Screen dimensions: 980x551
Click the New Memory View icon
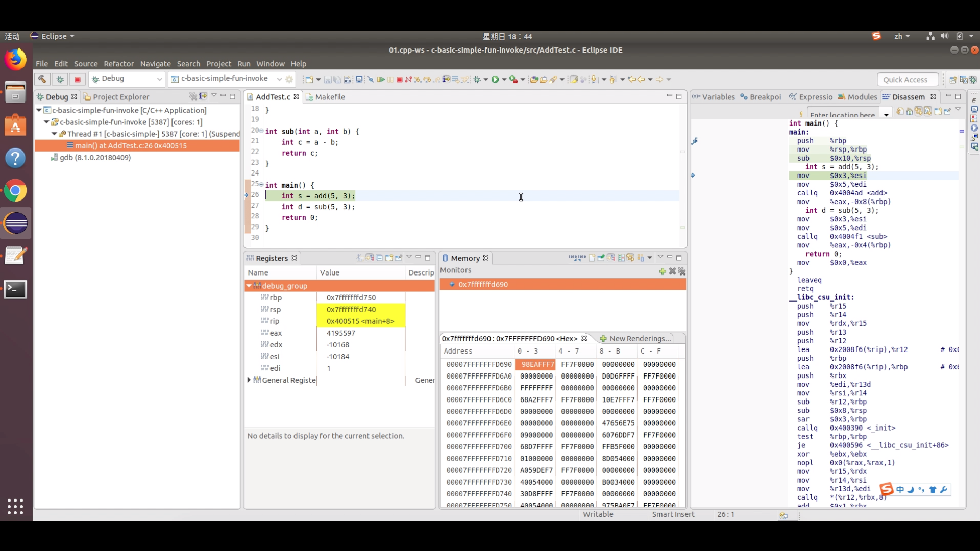[x=592, y=258]
